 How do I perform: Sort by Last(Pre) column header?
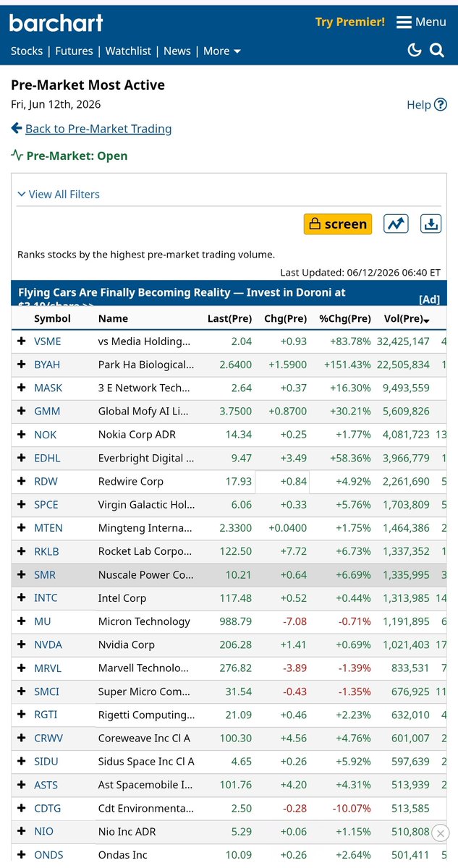pos(229,318)
